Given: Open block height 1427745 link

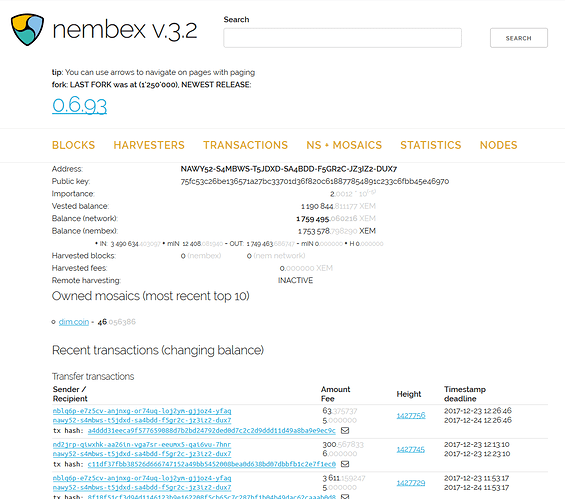Looking at the screenshot, I should [411, 449].
